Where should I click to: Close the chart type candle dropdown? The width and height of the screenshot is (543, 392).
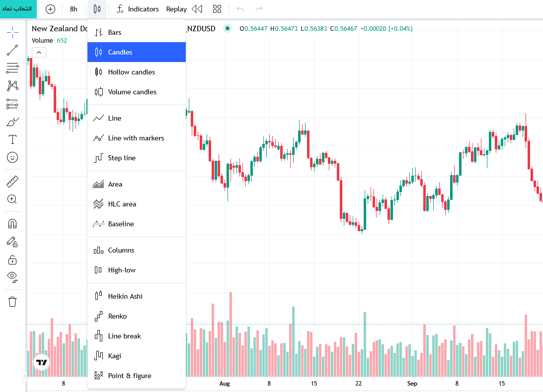coord(97,9)
